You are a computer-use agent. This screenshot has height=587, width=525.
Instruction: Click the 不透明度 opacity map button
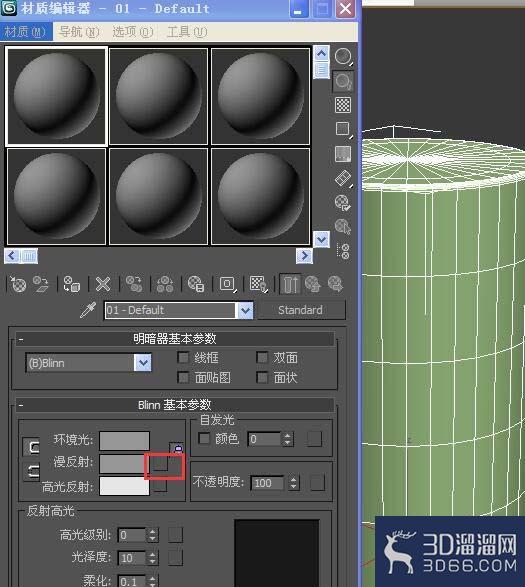317,483
